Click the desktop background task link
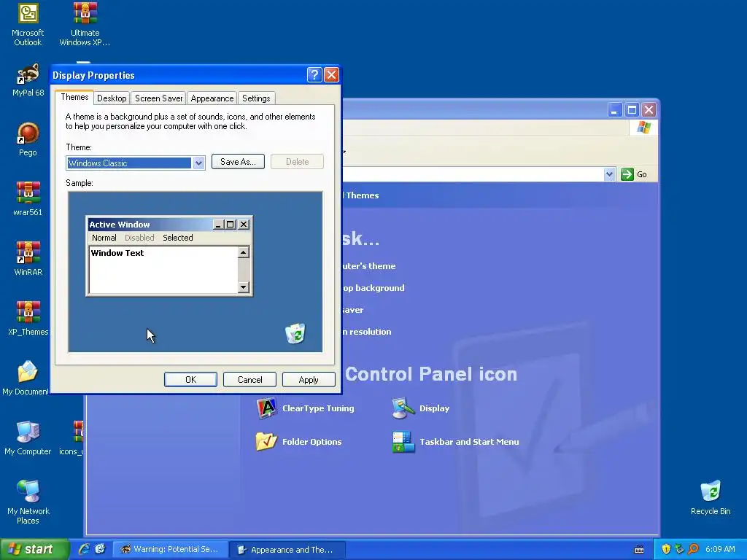This screenshot has width=747, height=560. coord(373,288)
